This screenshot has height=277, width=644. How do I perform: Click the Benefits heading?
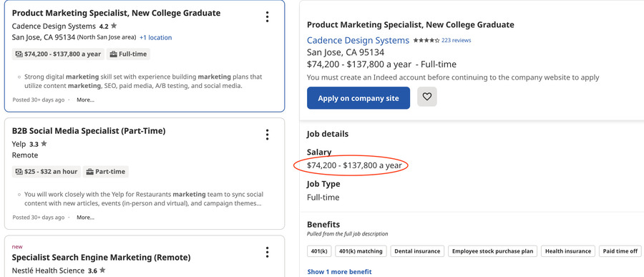(x=323, y=225)
